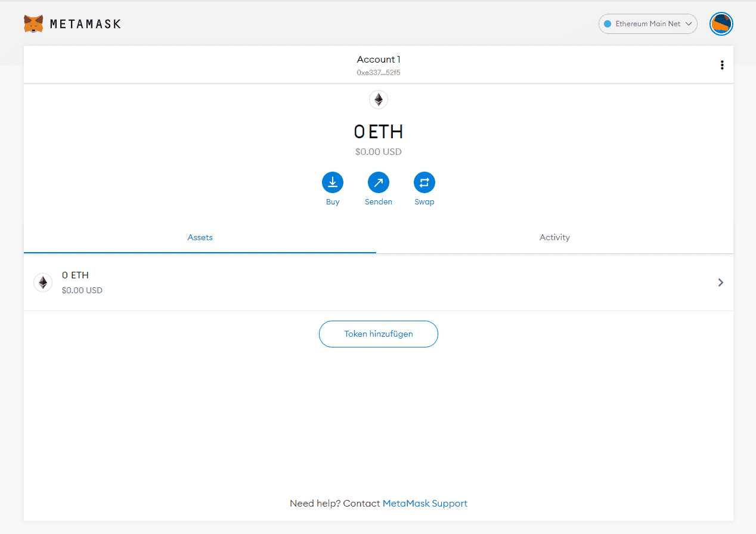Click the truncated address 0xe337...52f5
The height and width of the screenshot is (534, 756).
pos(379,73)
